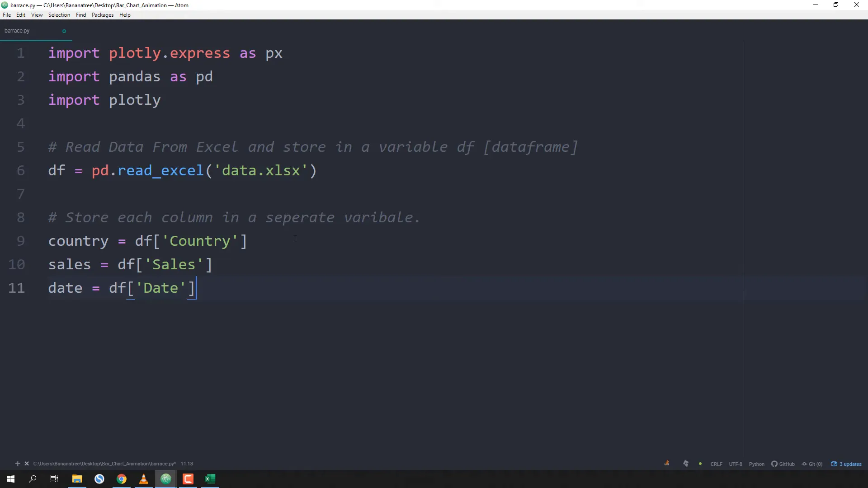Click the plus icon in status bar
Screen dimensions: 868x488
pos(18,464)
